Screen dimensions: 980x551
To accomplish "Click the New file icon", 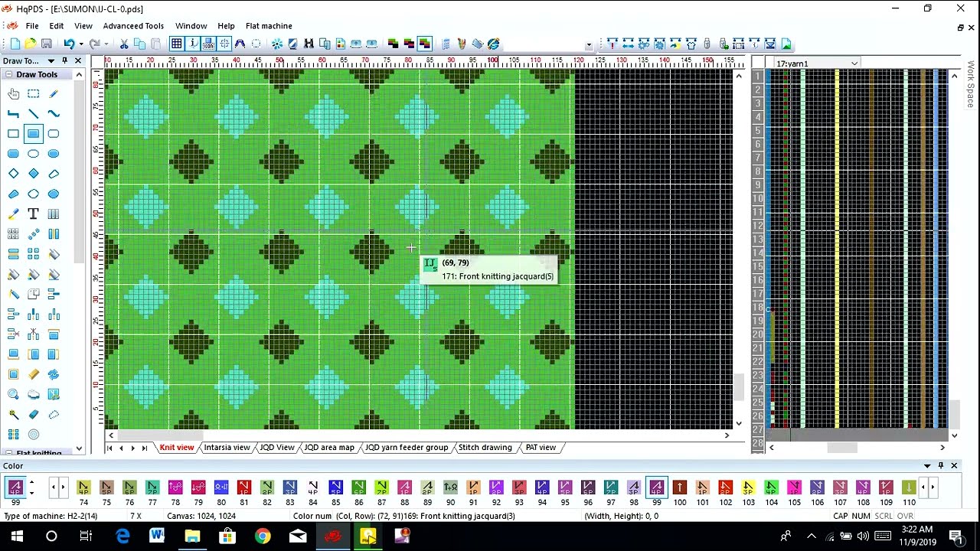I will (x=15, y=44).
